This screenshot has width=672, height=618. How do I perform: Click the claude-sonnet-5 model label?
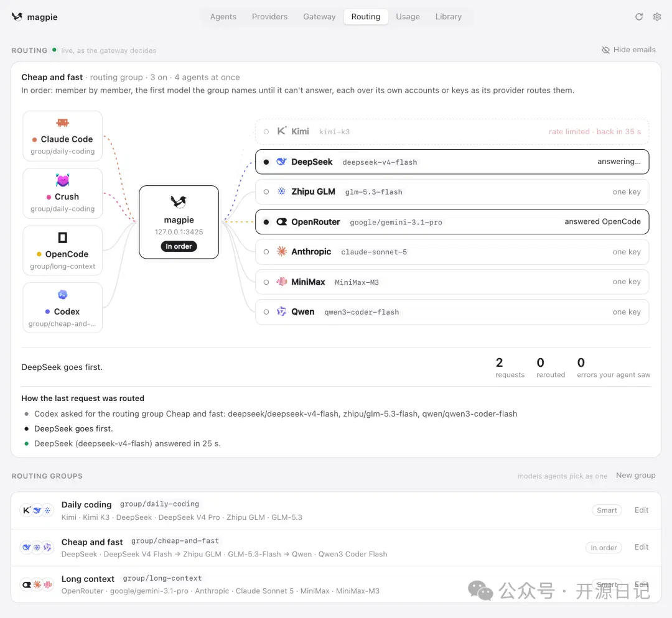click(374, 252)
